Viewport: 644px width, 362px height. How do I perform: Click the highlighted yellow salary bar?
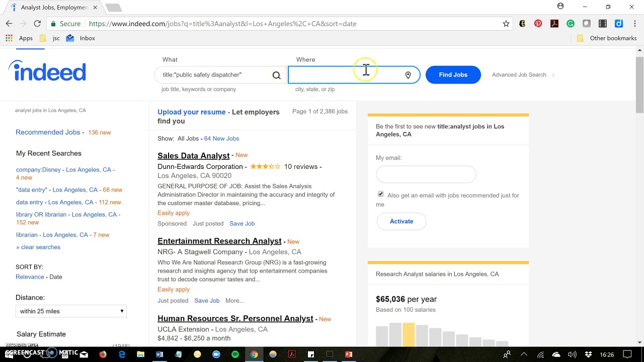[409, 335]
